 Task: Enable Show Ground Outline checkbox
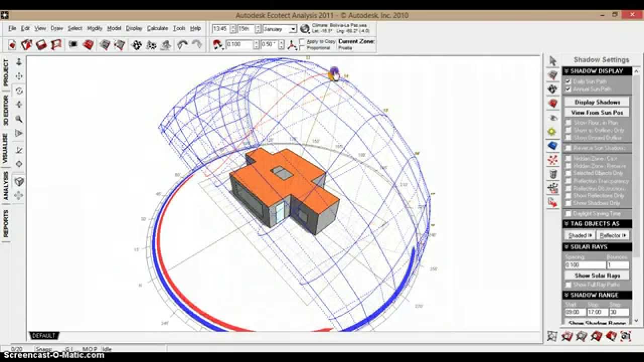[568, 137]
